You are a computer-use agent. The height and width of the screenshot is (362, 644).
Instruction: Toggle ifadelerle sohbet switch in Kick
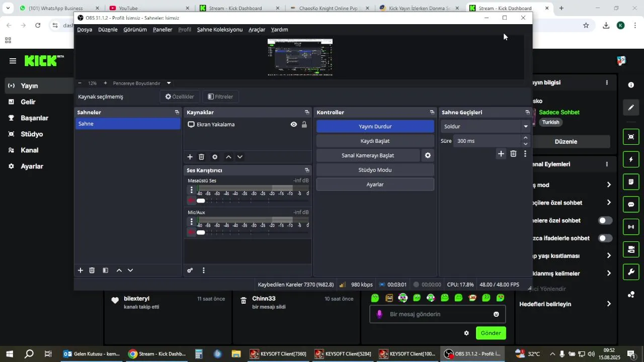pyautogui.click(x=605, y=238)
